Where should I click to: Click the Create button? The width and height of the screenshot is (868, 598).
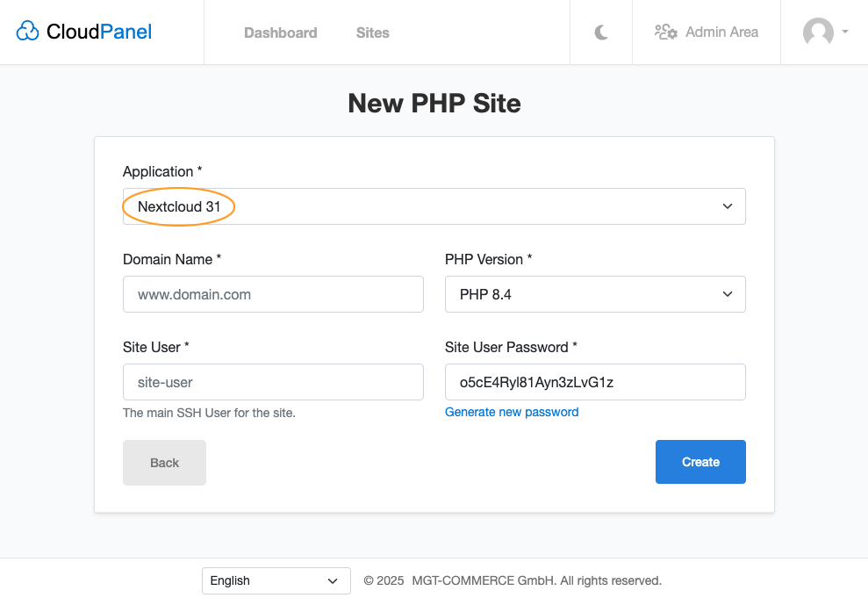[700, 462]
